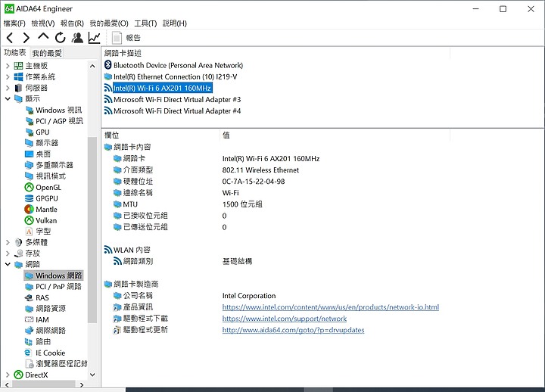This screenshot has width=545, height=392.
Task: Expand the 伺服器 tree node
Action: tap(8, 88)
